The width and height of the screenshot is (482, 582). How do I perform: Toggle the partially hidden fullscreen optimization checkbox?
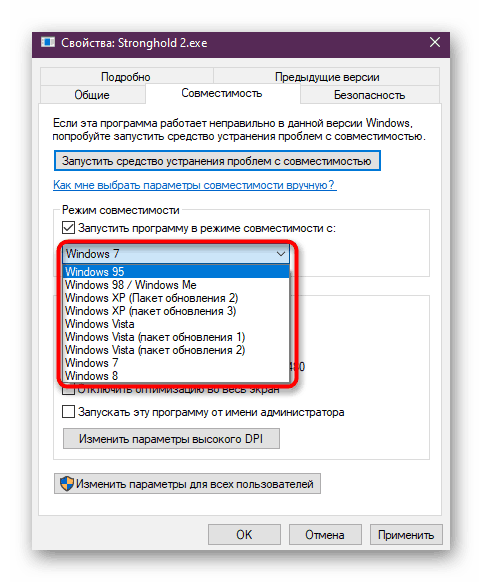click(68, 389)
